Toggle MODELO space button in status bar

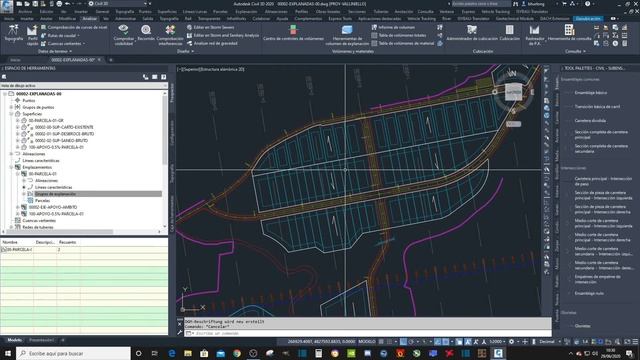point(367,342)
